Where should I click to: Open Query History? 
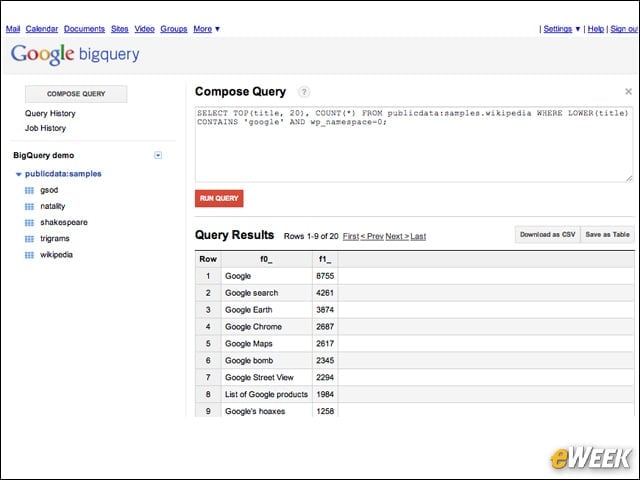pos(50,113)
